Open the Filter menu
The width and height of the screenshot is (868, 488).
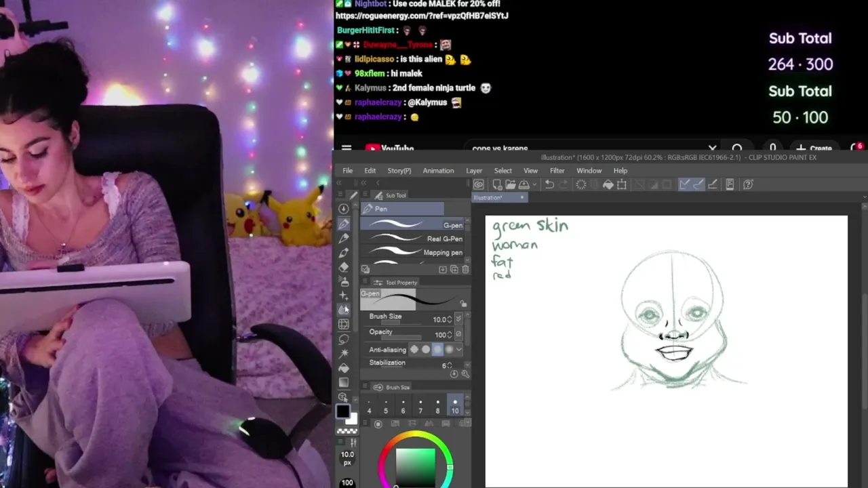(x=557, y=171)
